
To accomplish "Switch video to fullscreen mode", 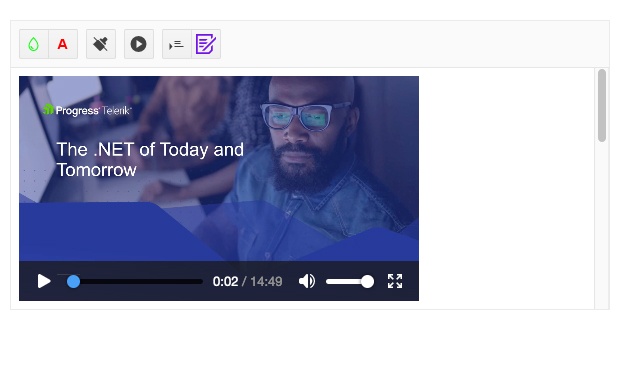I will pyautogui.click(x=395, y=281).
